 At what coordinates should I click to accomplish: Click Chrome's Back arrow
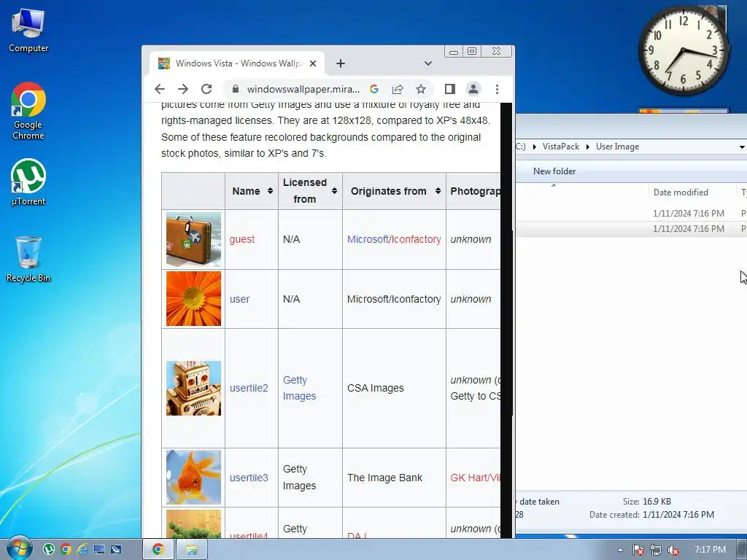point(160,89)
